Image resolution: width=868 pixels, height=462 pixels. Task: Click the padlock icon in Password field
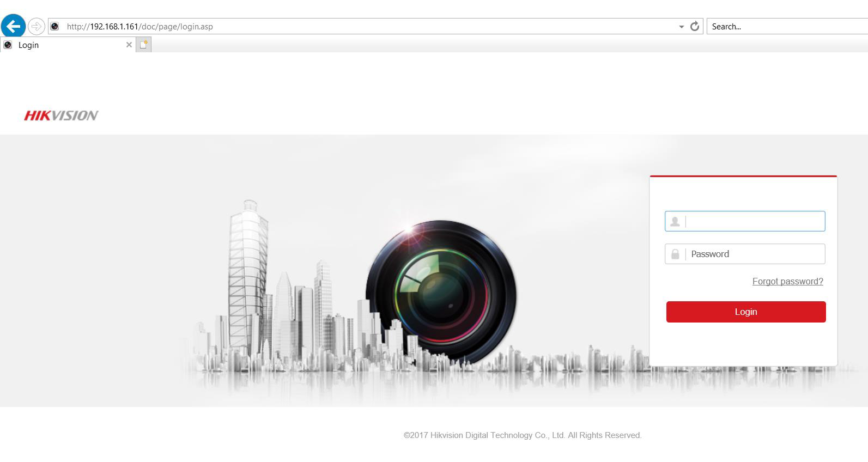coord(675,254)
